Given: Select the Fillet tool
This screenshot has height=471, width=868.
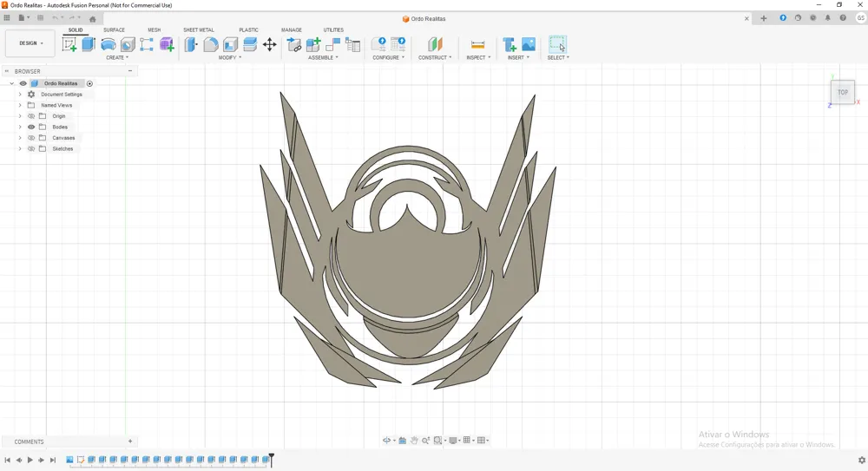Looking at the screenshot, I should (211, 44).
